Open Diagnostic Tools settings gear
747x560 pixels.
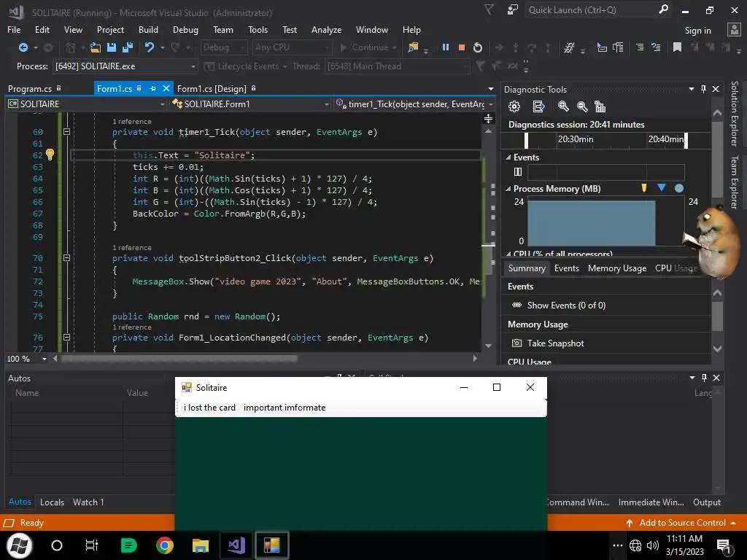pyautogui.click(x=514, y=106)
